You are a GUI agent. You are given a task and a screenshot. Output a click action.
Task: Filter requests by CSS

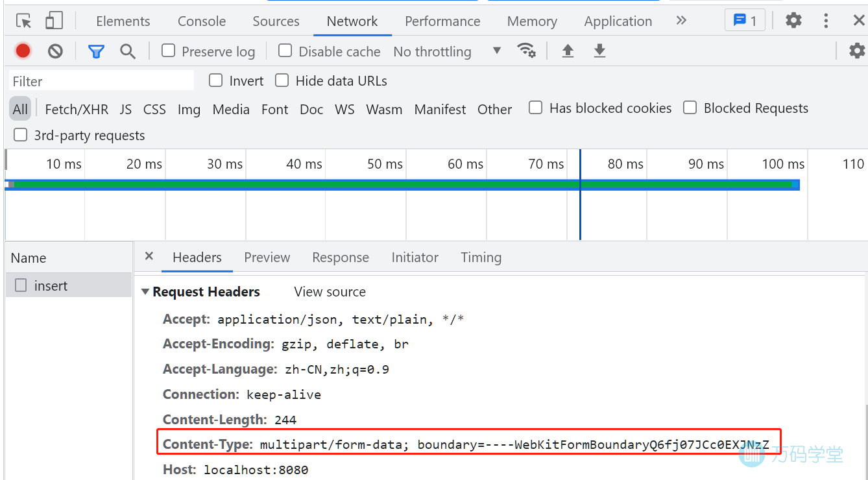tap(154, 109)
